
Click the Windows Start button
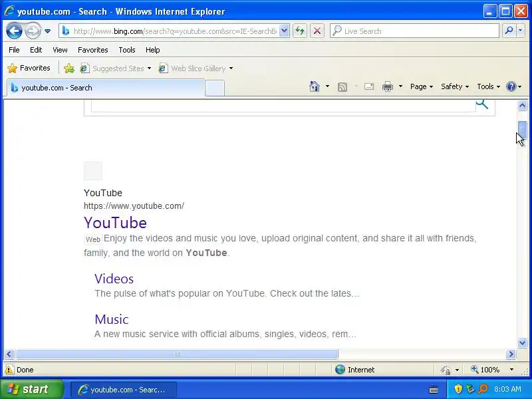click(x=32, y=389)
